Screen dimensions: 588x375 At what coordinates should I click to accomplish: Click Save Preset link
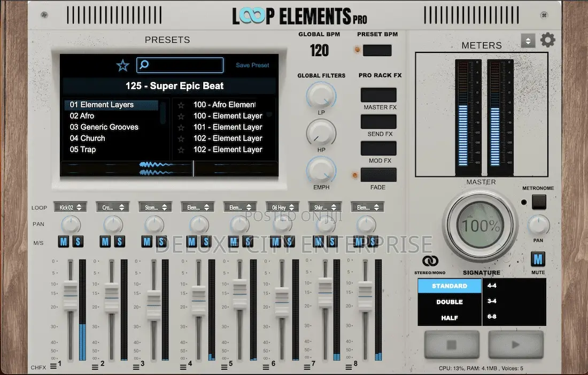[252, 65]
